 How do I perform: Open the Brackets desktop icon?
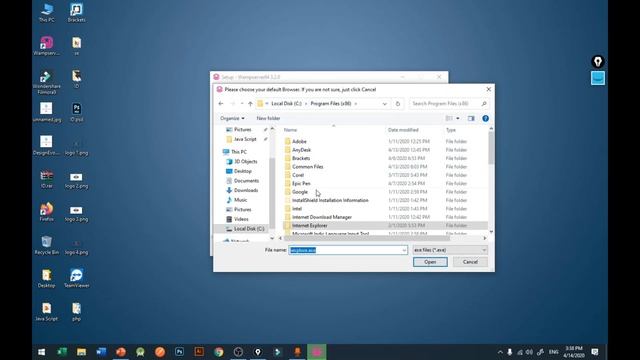click(76, 12)
